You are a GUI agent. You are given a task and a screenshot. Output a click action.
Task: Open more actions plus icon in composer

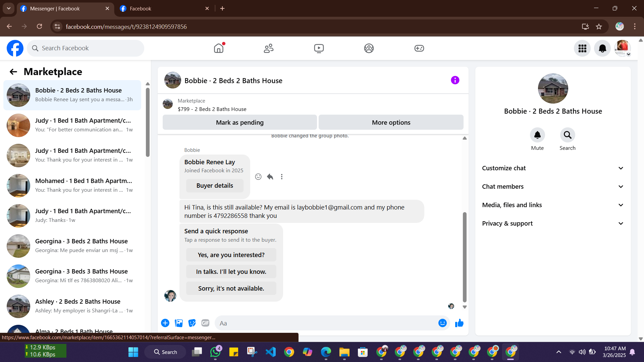coord(165,323)
